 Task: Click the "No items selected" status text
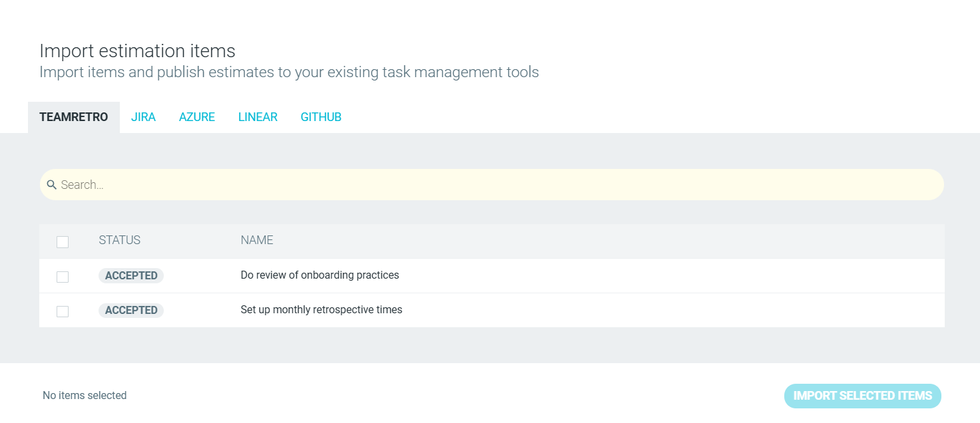(85, 396)
